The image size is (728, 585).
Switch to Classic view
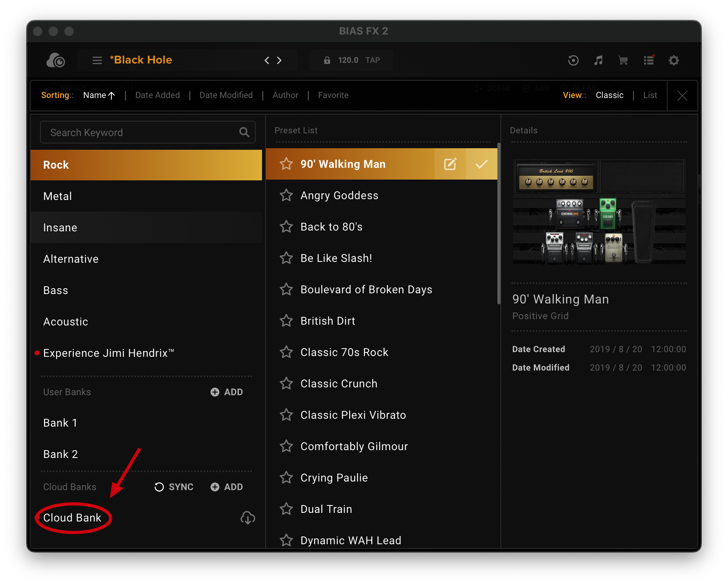click(x=610, y=95)
